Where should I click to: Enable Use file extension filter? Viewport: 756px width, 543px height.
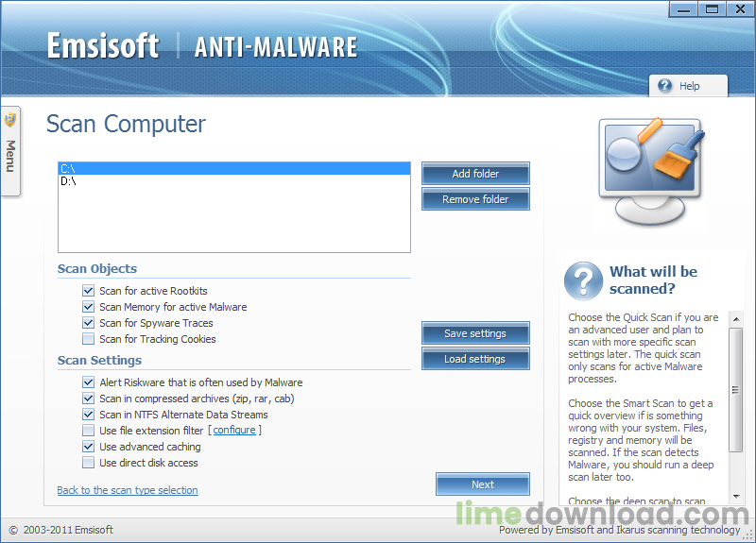88,430
